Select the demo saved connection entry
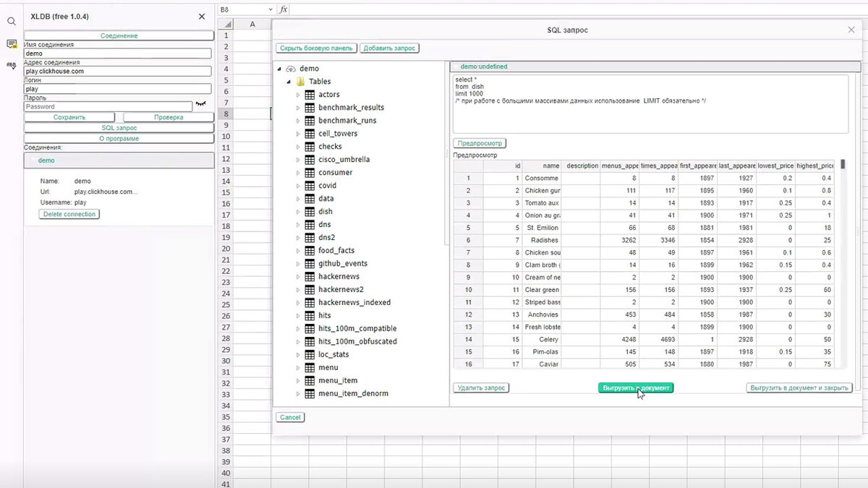This screenshot has height=488, width=868. pos(119,160)
